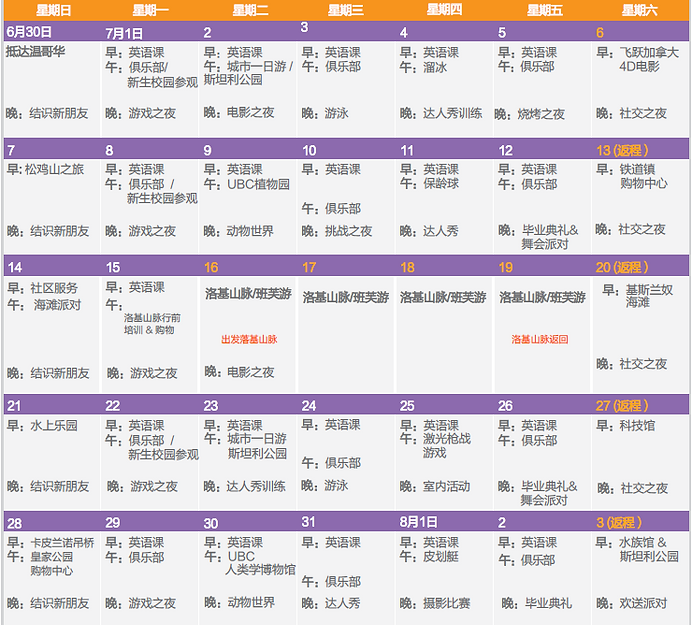Click the 星期二 column header
692x625 pixels.
pos(250,10)
